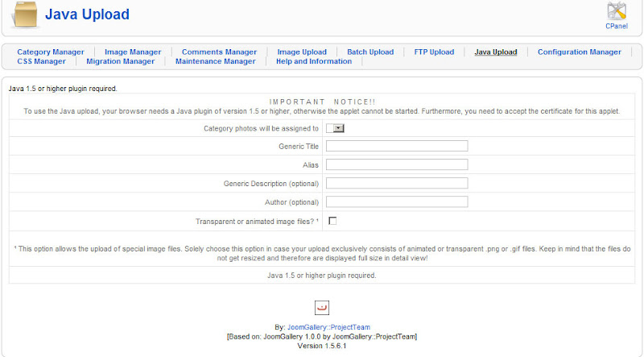Go to the CSS Manager tab
The image size is (644, 357).
click(x=41, y=61)
